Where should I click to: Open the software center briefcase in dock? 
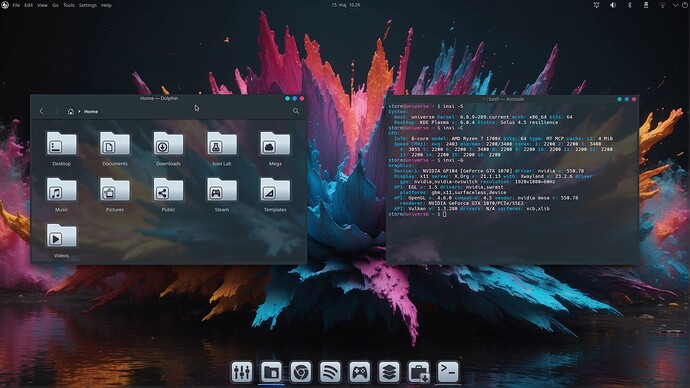tap(418, 372)
